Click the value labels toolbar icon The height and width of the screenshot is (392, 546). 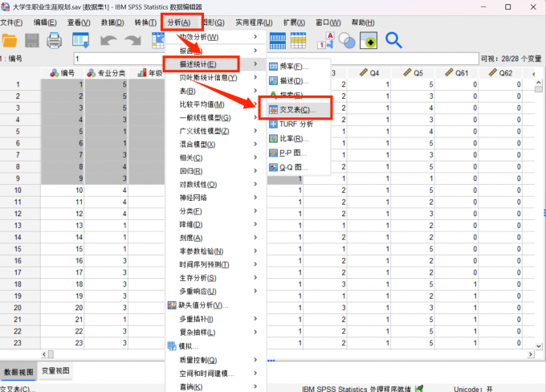pos(326,40)
